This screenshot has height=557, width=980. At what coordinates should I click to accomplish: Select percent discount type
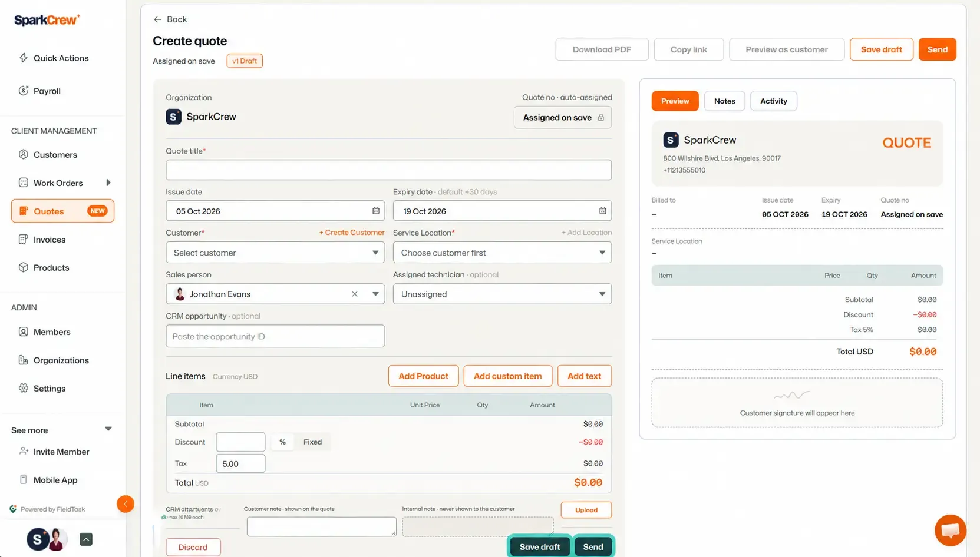(x=282, y=442)
